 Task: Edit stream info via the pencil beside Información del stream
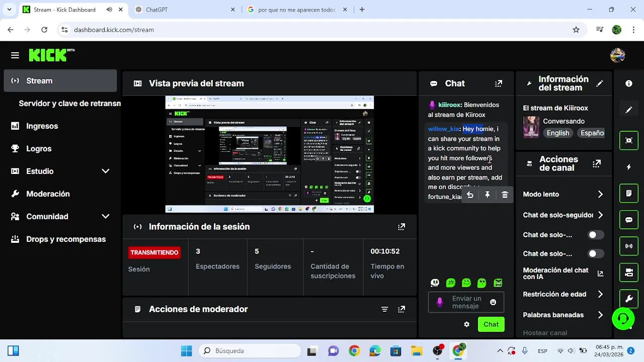tap(600, 83)
